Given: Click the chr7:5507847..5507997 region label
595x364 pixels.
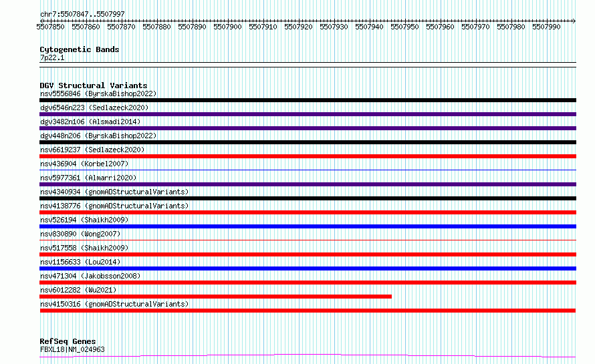Looking at the screenshot, I should coord(82,14).
